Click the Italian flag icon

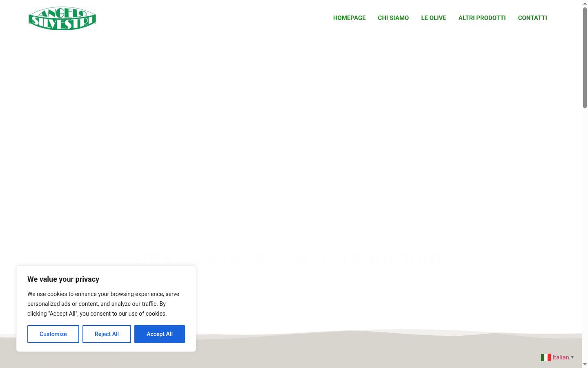coord(546,357)
